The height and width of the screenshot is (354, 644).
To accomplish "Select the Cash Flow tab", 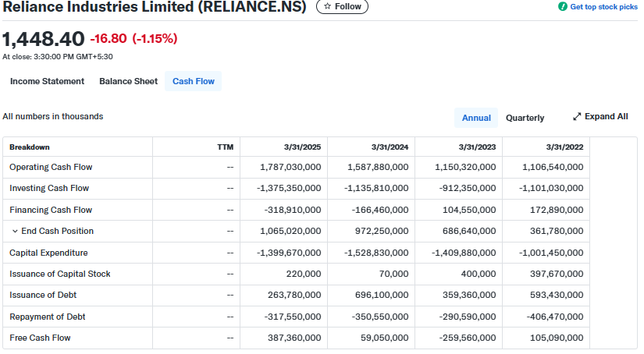I will [193, 81].
